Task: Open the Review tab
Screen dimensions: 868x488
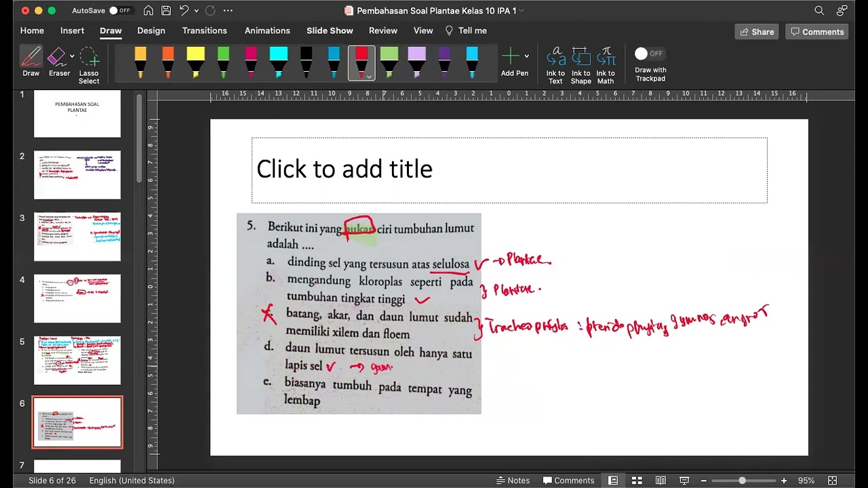Action: (x=383, y=30)
